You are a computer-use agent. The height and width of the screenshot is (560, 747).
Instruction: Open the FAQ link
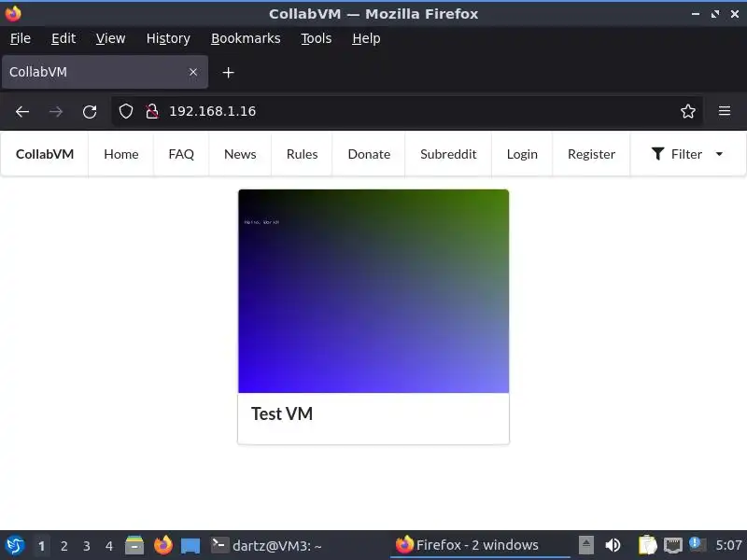coord(181,154)
